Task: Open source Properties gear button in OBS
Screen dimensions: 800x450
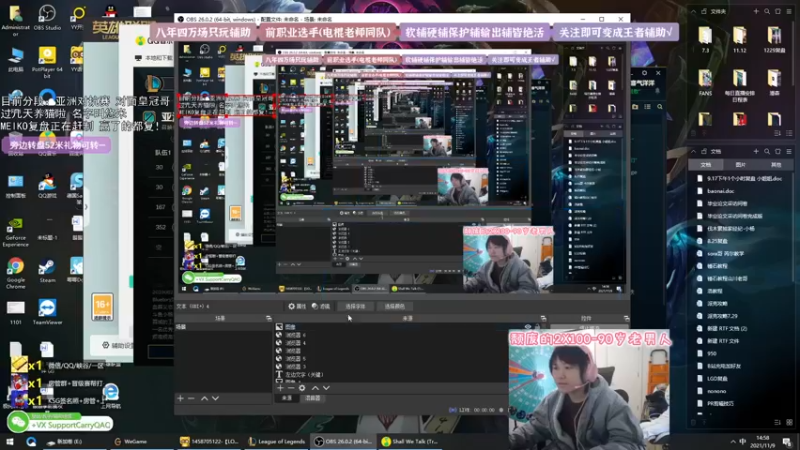Action: tap(297, 306)
